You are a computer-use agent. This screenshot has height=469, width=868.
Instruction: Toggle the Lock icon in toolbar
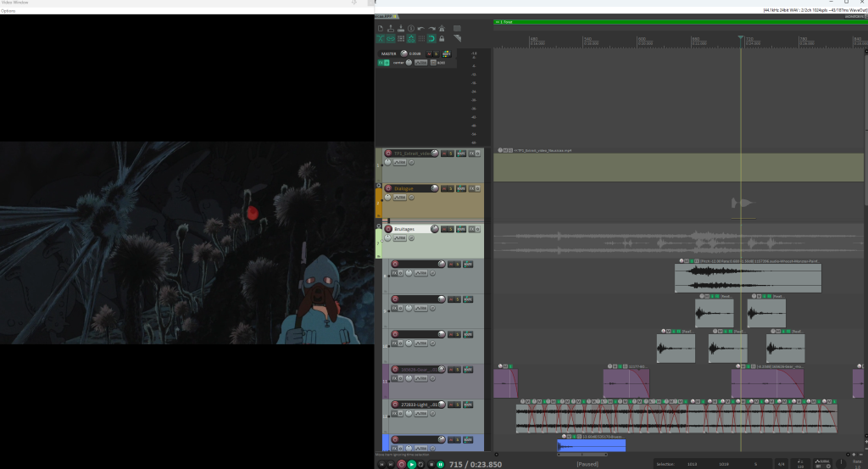point(442,38)
